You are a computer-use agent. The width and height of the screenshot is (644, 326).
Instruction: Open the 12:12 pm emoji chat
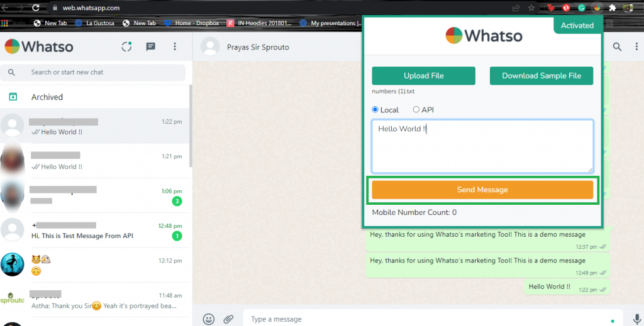click(x=95, y=265)
